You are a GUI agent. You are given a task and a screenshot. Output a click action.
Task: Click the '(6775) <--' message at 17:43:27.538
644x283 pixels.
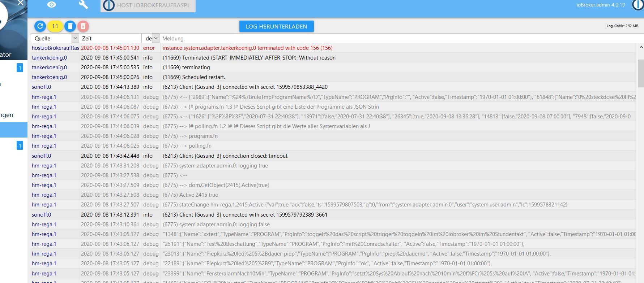point(175,175)
